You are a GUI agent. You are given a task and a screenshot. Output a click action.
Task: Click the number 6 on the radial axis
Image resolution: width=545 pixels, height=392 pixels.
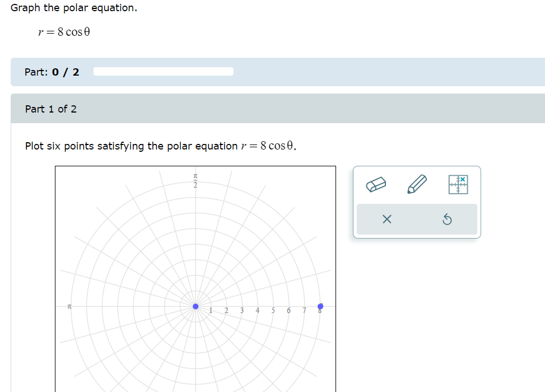[288, 310]
